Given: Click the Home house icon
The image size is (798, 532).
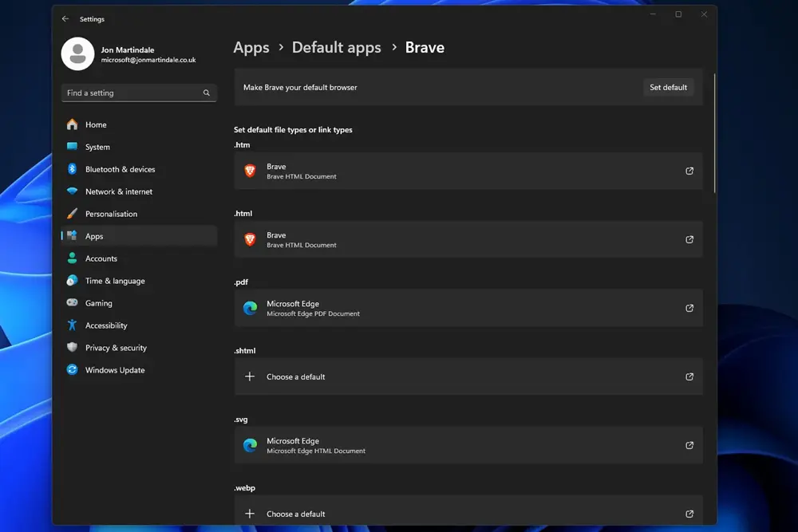Looking at the screenshot, I should click(x=73, y=124).
